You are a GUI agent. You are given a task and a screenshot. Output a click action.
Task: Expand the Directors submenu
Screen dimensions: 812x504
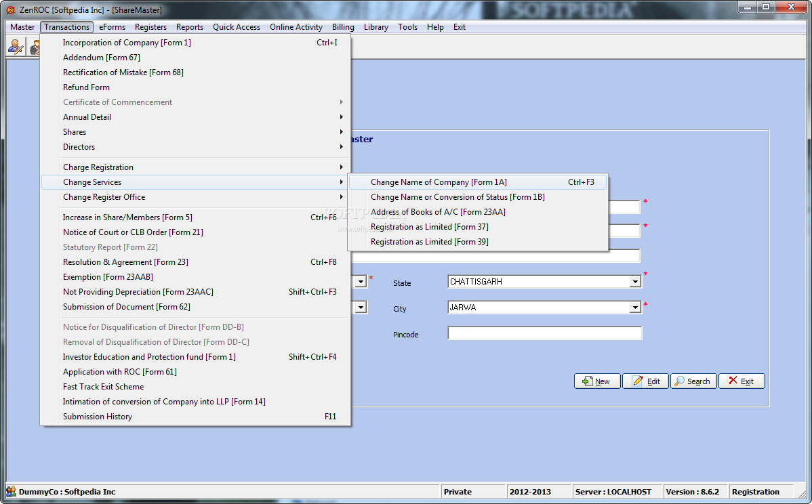point(196,147)
